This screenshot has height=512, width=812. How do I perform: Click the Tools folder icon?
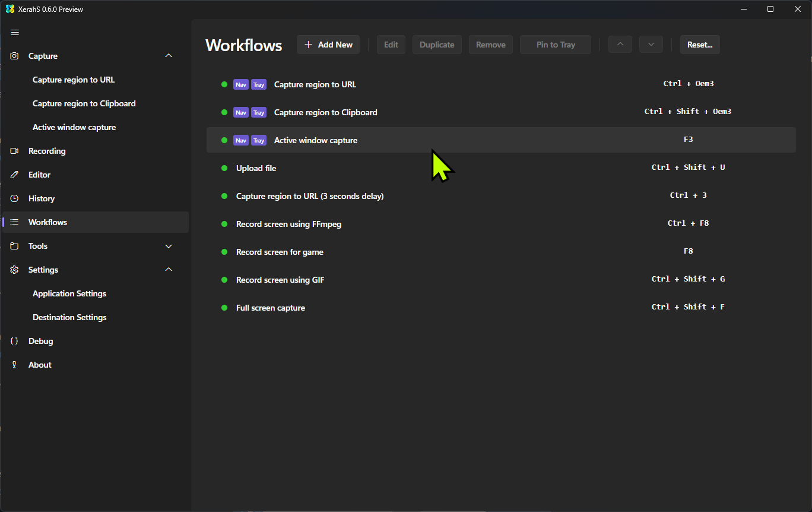[15, 246]
